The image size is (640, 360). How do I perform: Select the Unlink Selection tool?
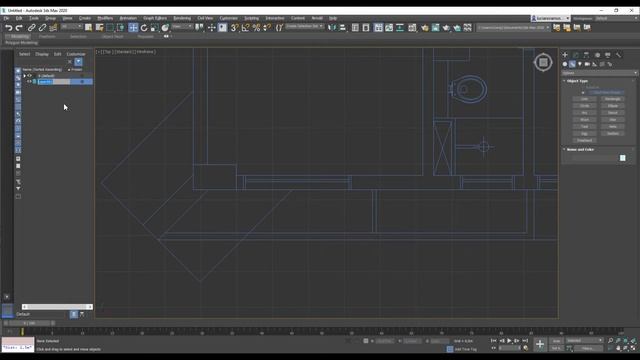coord(42,28)
